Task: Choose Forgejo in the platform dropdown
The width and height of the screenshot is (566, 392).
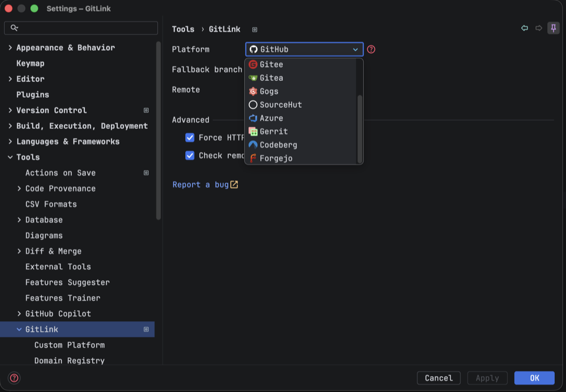Action: [x=302, y=158]
